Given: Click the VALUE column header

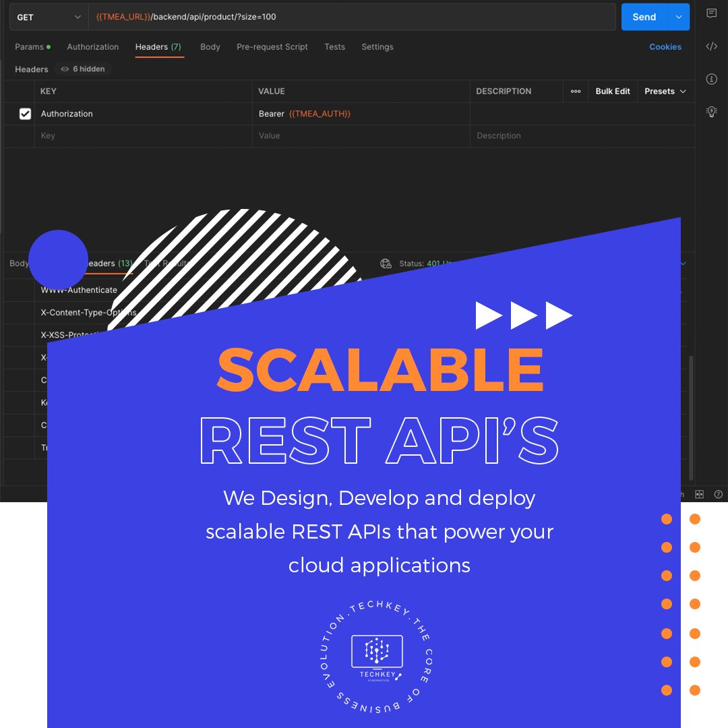Looking at the screenshot, I should [272, 92].
